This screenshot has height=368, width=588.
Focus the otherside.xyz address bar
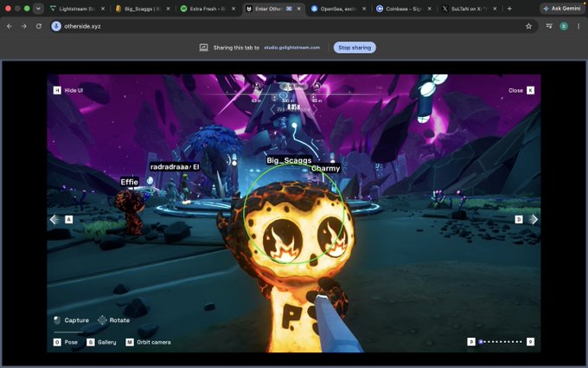point(292,26)
